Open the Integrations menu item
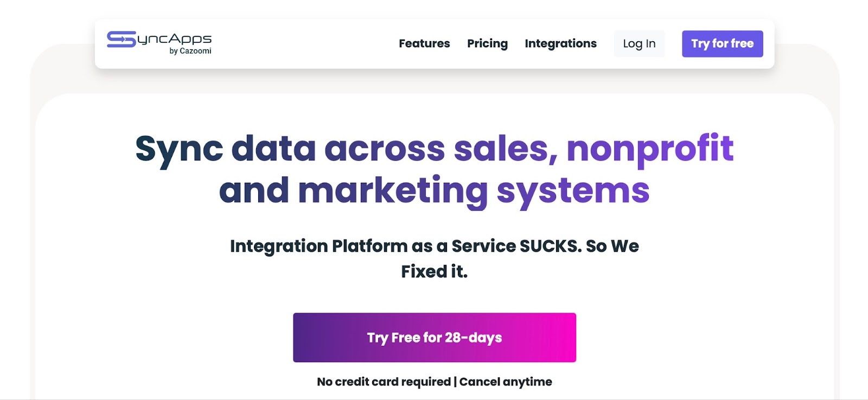The width and height of the screenshot is (868, 400). coord(560,43)
